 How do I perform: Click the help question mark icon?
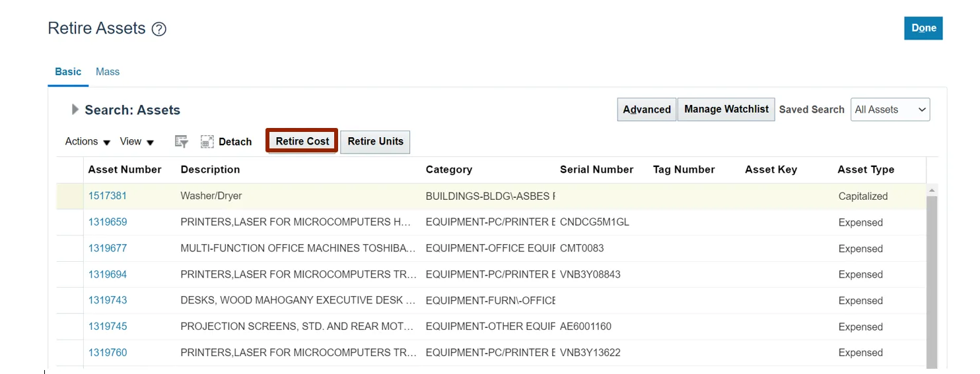[158, 29]
